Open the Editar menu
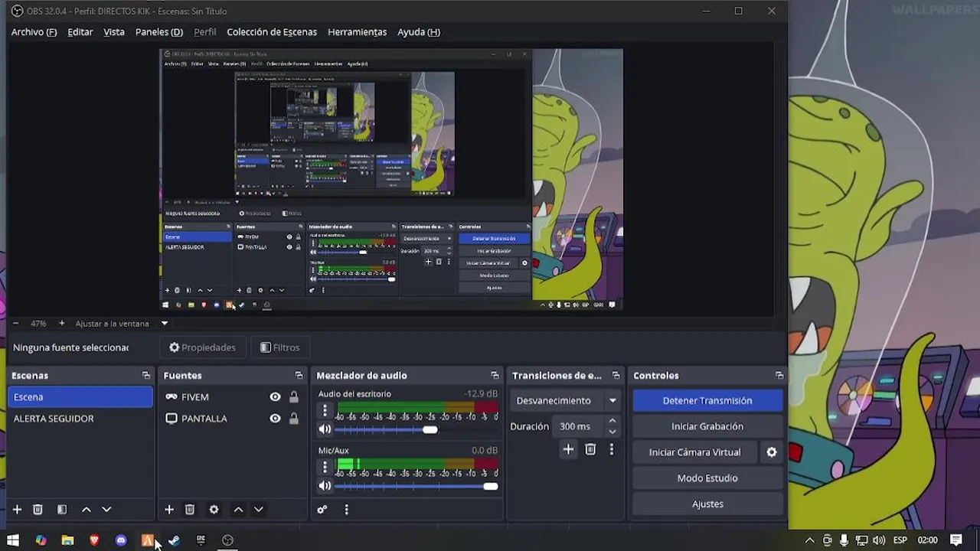 click(80, 32)
